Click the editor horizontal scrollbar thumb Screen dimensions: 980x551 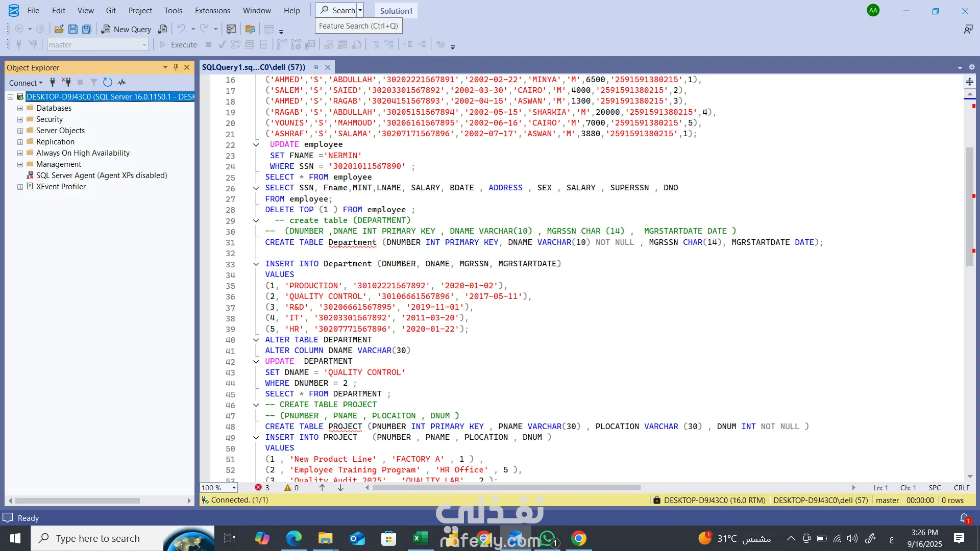coord(505,488)
